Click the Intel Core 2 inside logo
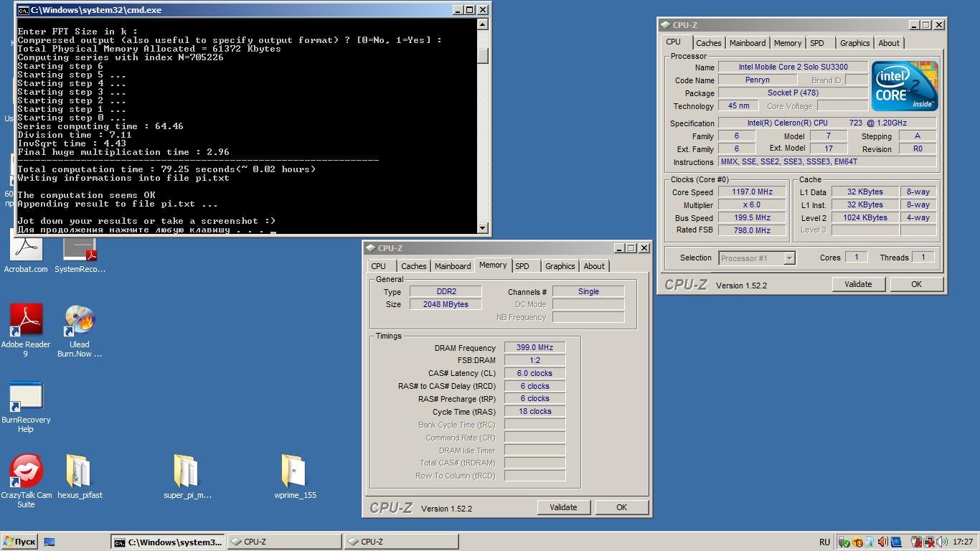Image resolution: width=980 pixels, height=551 pixels. point(904,86)
